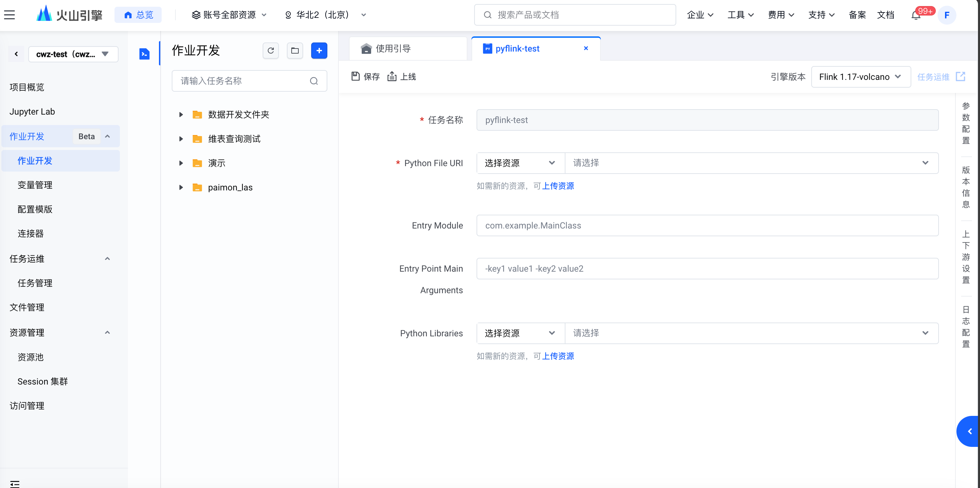This screenshot has height=488, width=980.
Task: Create a new folder with folder icon
Action: tap(295, 51)
